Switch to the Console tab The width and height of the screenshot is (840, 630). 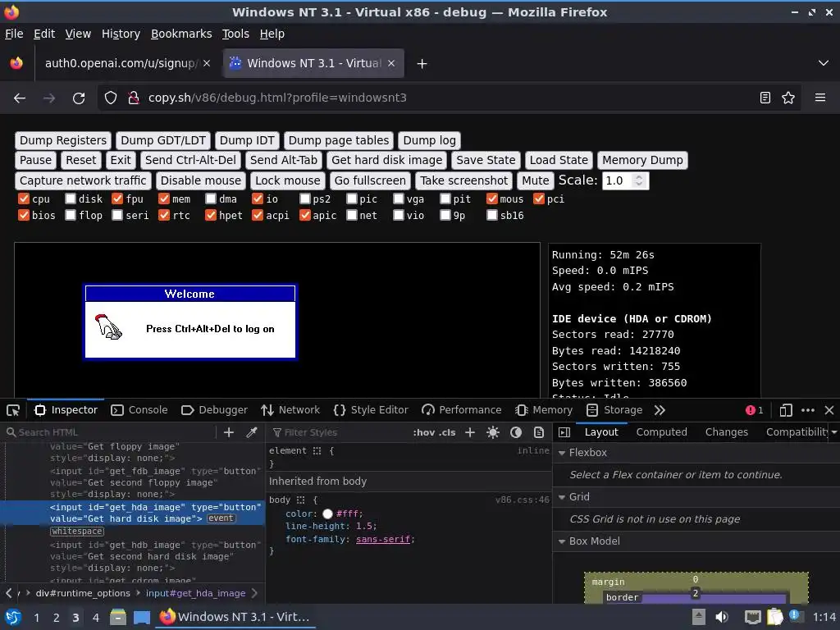coord(139,410)
